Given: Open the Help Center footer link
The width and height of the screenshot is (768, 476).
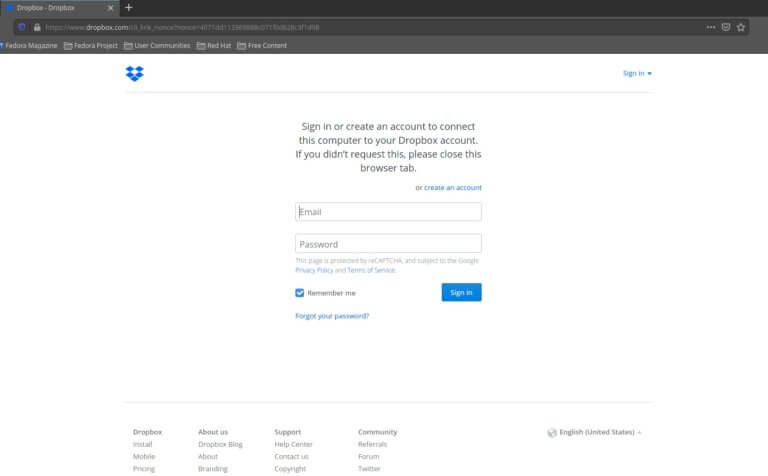Looking at the screenshot, I should [293, 444].
